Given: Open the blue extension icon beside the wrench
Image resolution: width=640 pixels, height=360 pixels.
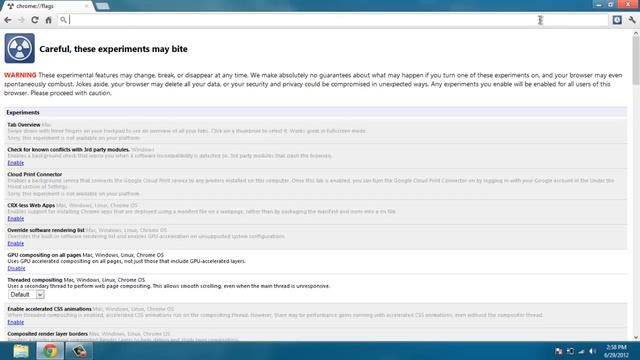Looking at the screenshot, I should pyautogui.click(x=617, y=20).
